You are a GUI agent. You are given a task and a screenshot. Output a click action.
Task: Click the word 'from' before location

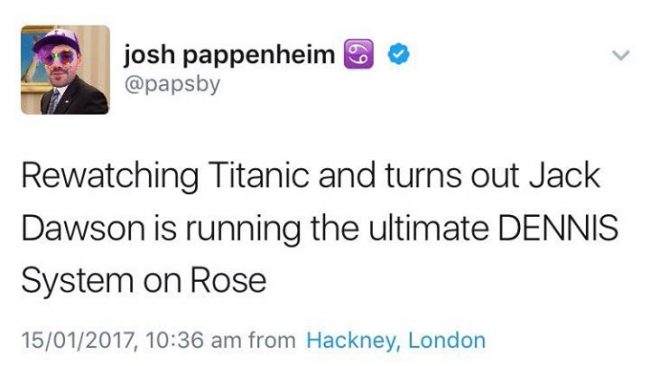(272, 340)
